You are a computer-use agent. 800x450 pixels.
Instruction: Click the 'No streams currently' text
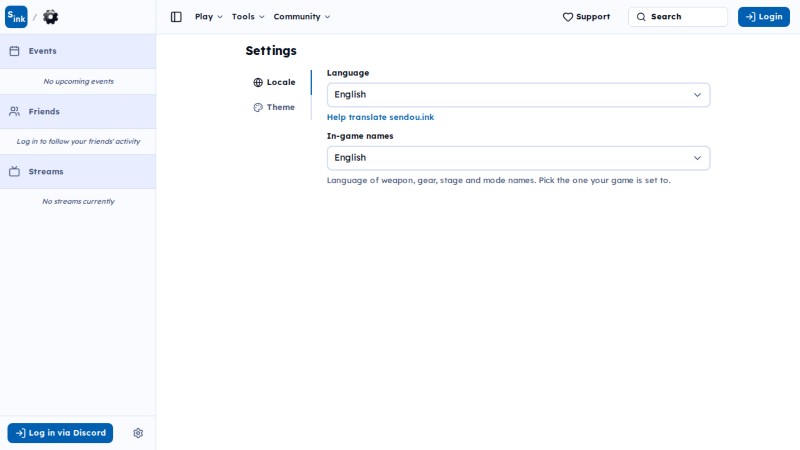(x=79, y=202)
